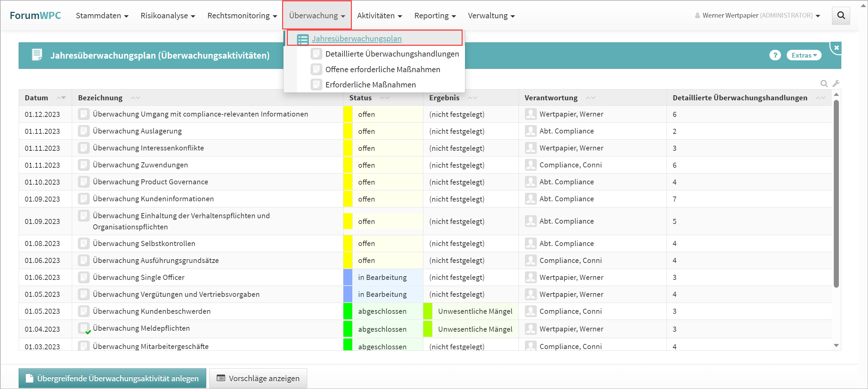This screenshot has width=868, height=389.
Task: Click the table's vertical scrollbar down arrow
Action: (x=836, y=346)
